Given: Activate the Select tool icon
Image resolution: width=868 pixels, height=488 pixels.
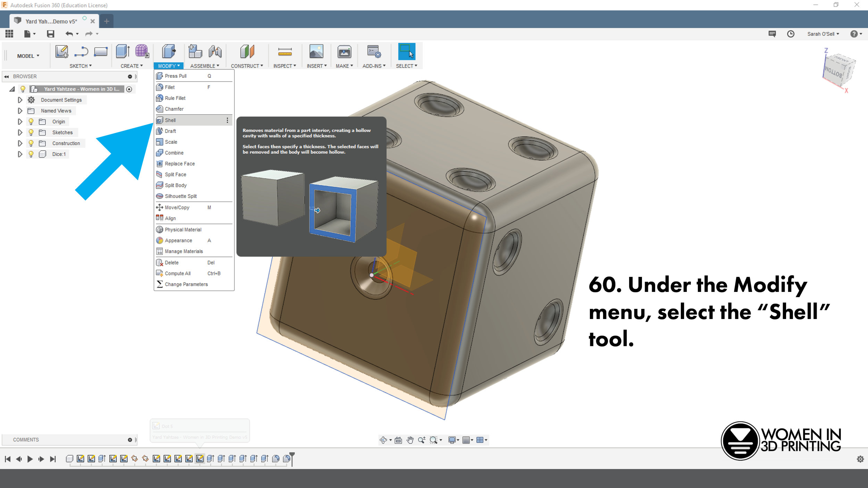Looking at the screenshot, I should click(406, 51).
